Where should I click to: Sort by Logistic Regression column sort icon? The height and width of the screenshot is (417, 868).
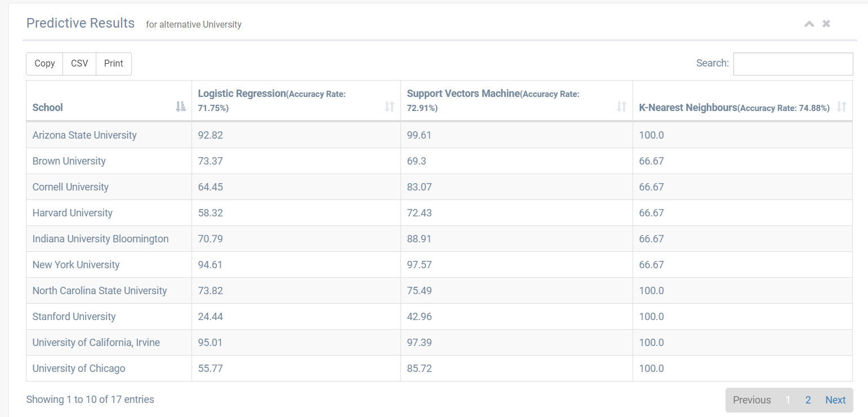[x=389, y=107]
